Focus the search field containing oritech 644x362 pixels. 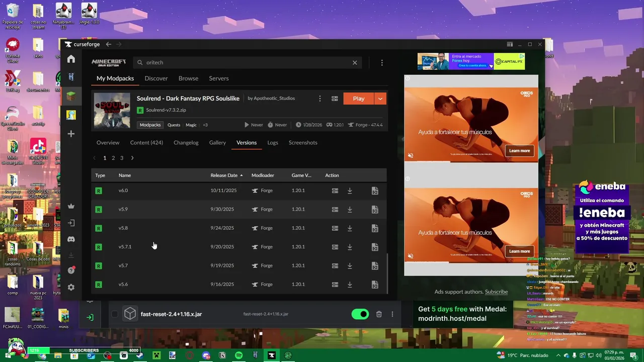[x=247, y=62]
